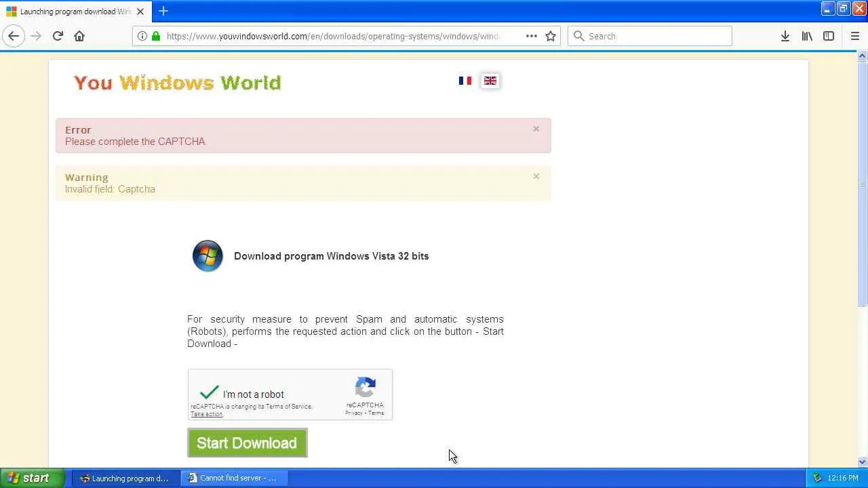Focus the URL address bar

pyautogui.click(x=332, y=36)
